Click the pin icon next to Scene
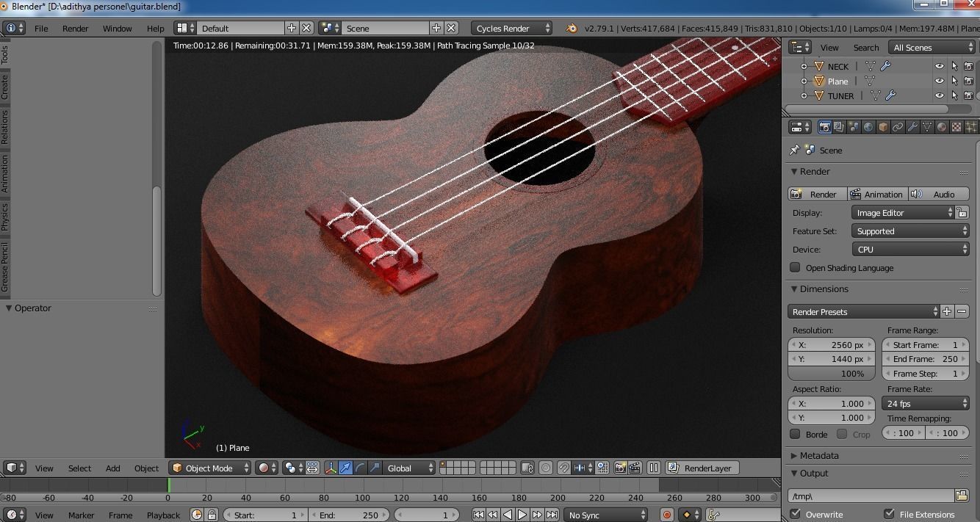 point(794,150)
